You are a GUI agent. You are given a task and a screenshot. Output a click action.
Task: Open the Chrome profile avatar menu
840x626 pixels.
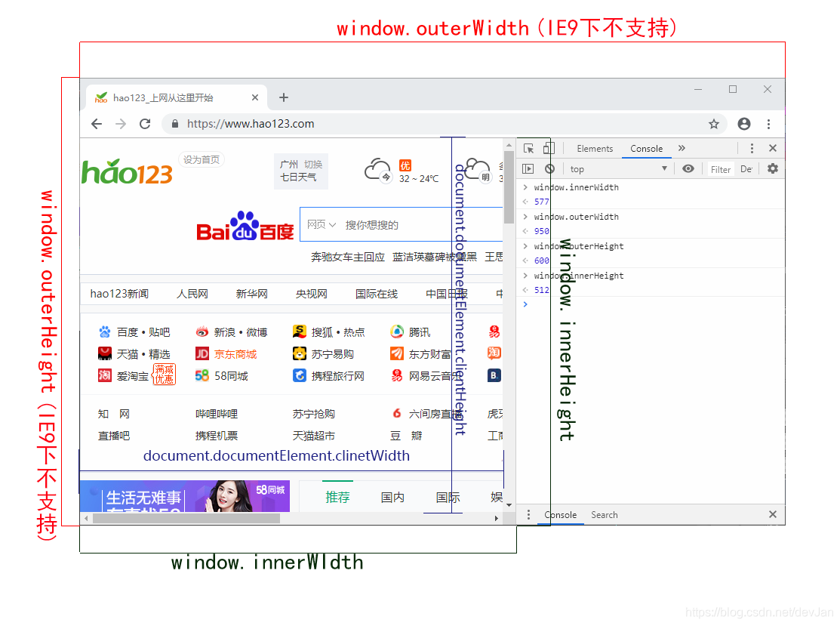[743, 124]
